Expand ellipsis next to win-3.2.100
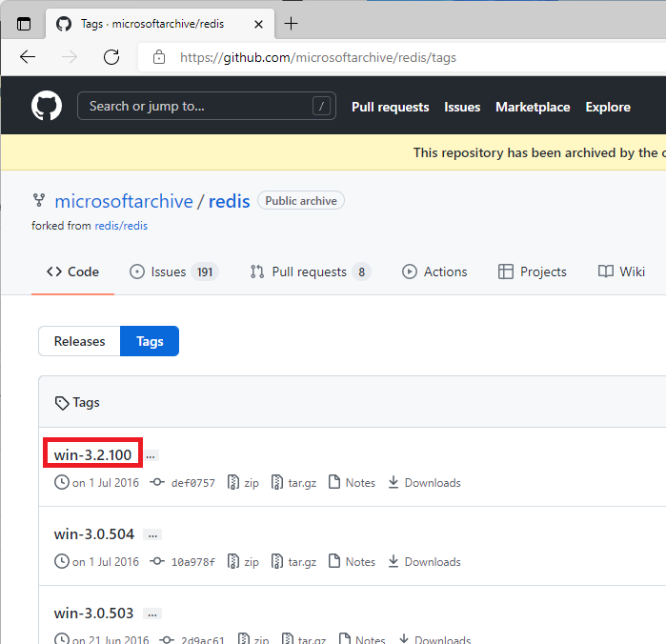Viewport: 666px width, 644px height. pos(151,455)
